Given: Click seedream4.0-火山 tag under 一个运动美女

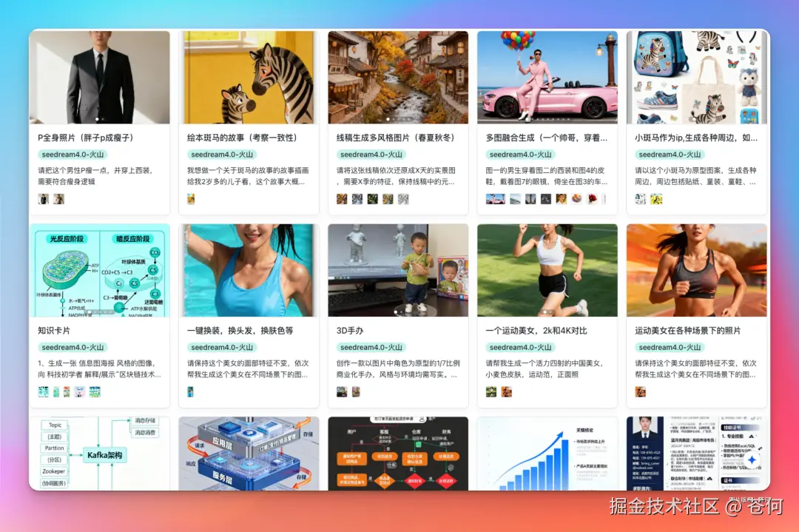Looking at the screenshot, I should point(520,348).
